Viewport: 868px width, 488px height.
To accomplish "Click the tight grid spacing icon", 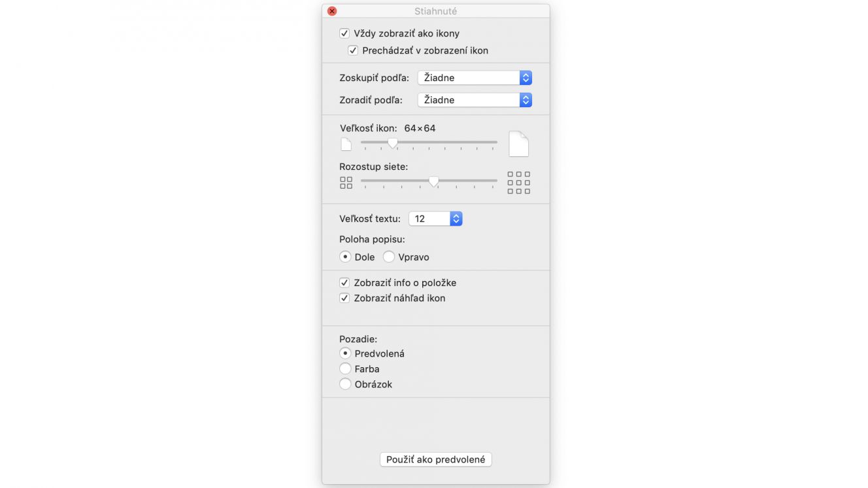I will pos(346,183).
